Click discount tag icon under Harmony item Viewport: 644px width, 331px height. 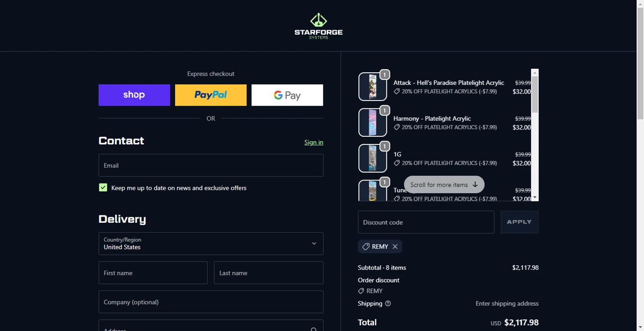(x=397, y=127)
